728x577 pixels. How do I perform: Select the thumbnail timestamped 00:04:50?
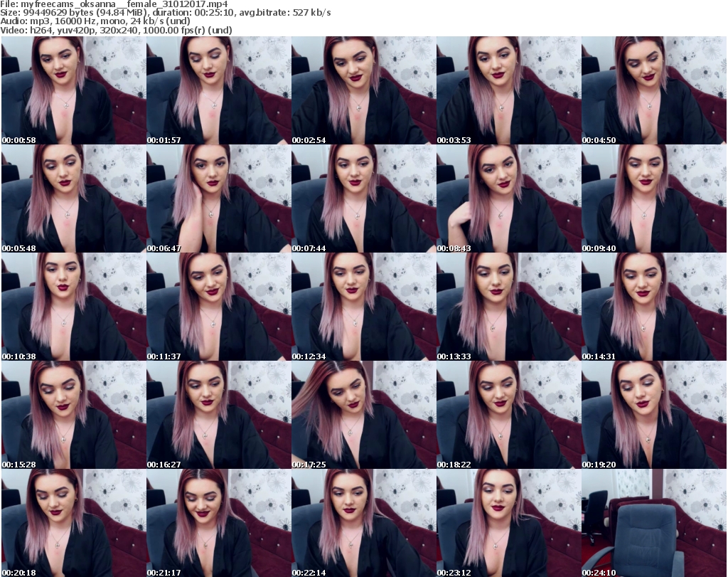[654, 90]
